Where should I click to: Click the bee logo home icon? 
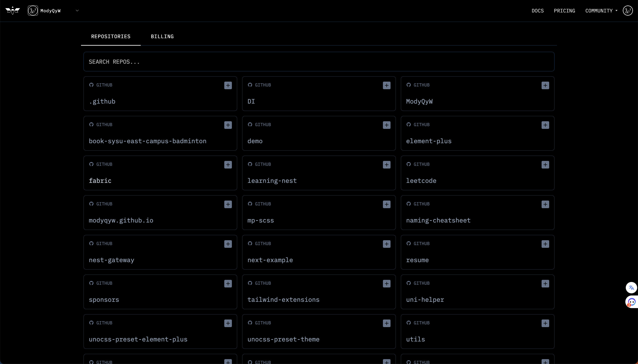click(12, 11)
